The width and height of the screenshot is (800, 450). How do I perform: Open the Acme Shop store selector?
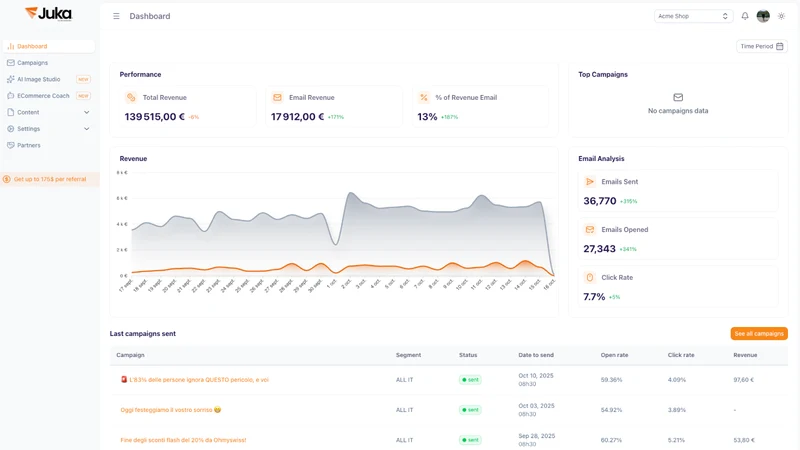pos(693,16)
